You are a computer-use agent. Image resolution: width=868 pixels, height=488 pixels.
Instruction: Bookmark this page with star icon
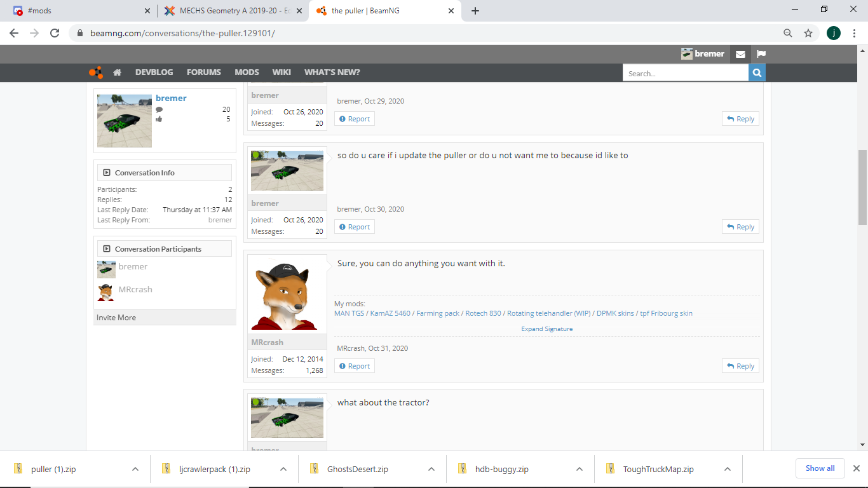(x=808, y=33)
